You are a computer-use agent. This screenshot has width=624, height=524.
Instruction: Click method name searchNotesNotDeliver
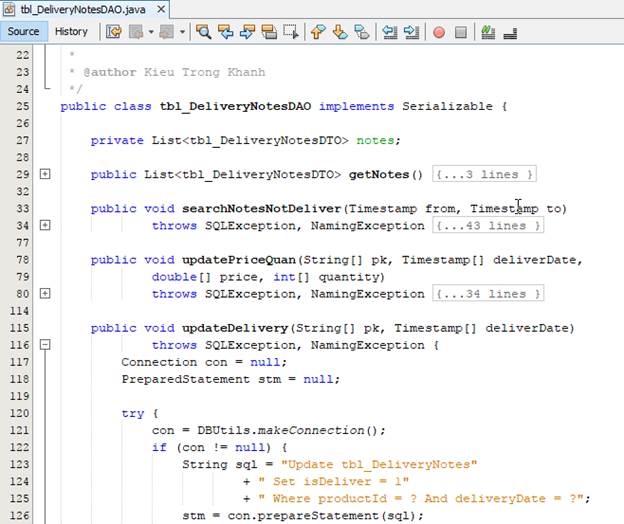(x=261, y=208)
